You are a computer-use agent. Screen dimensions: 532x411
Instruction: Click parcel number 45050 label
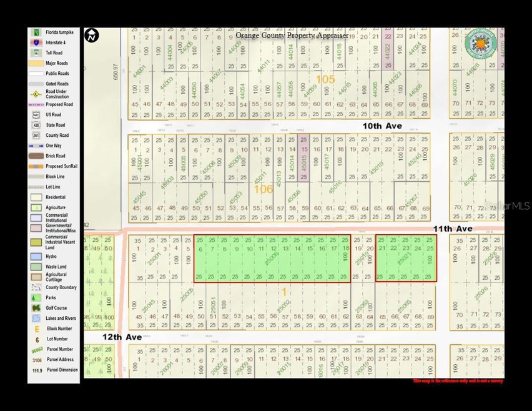(202, 198)
